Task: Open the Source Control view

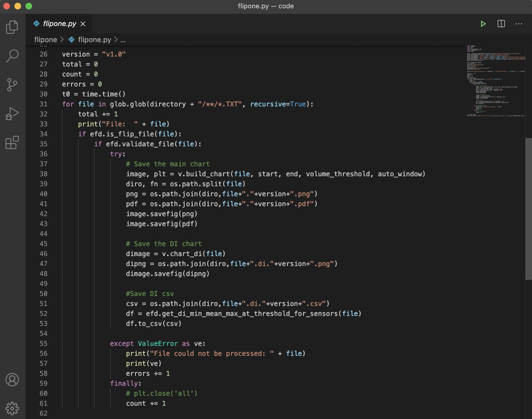Action: pos(12,85)
